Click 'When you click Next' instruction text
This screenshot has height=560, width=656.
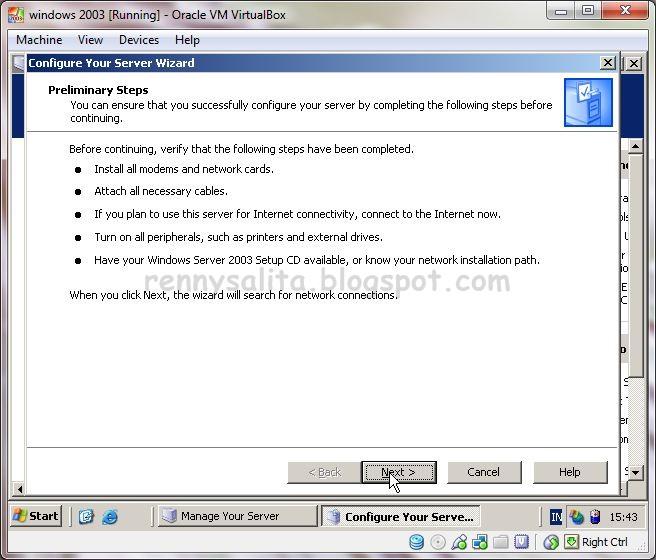233,295
